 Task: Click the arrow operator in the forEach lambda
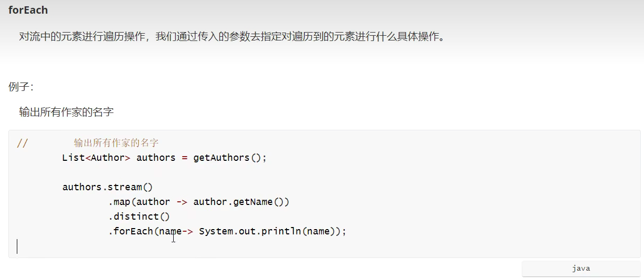(x=188, y=231)
